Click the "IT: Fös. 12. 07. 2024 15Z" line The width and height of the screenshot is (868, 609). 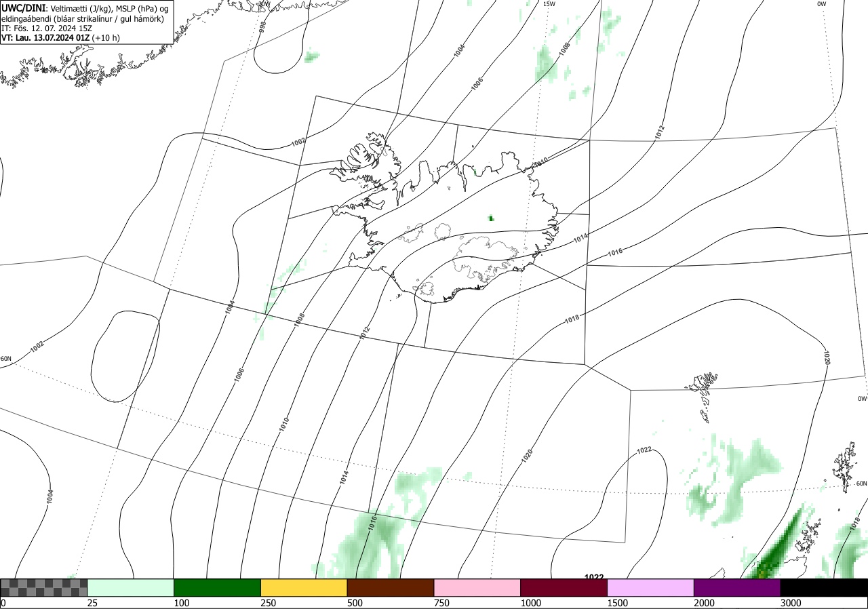click(45, 28)
